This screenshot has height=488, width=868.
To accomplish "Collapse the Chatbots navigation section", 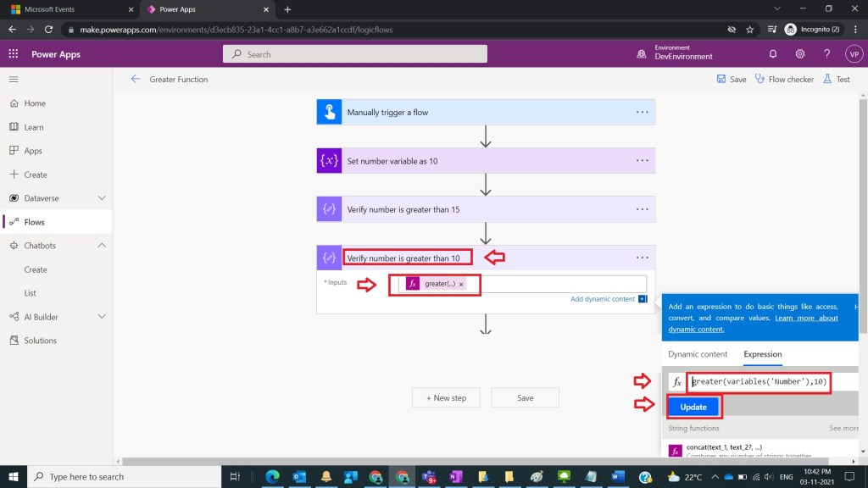I will (x=102, y=246).
